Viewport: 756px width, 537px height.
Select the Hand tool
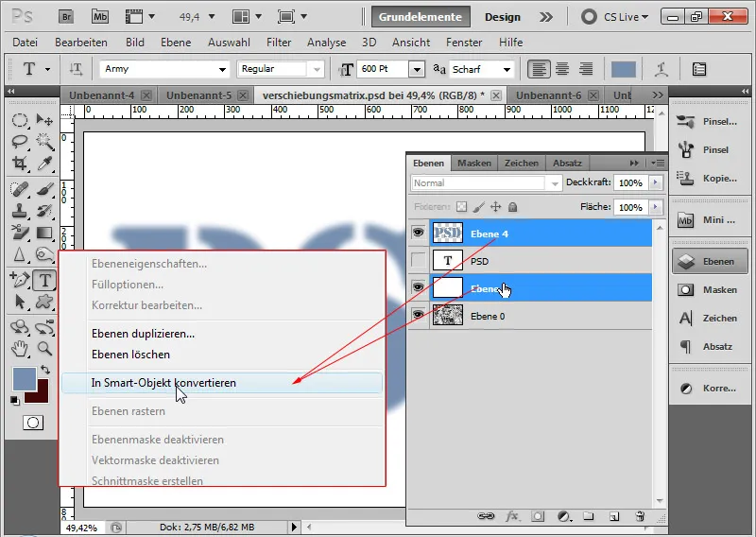coord(19,348)
